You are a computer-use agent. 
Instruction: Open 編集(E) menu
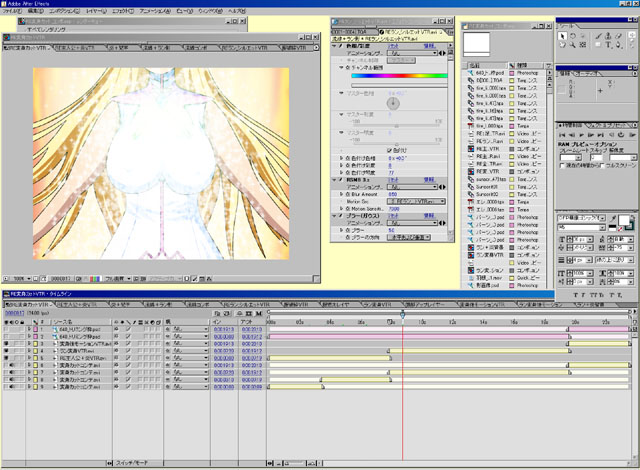[36, 11]
